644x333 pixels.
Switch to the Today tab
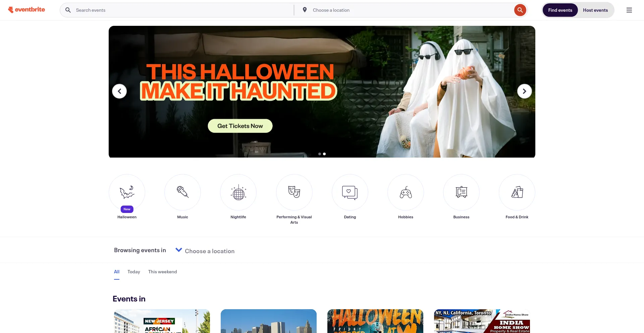click(x=133, y=272)
